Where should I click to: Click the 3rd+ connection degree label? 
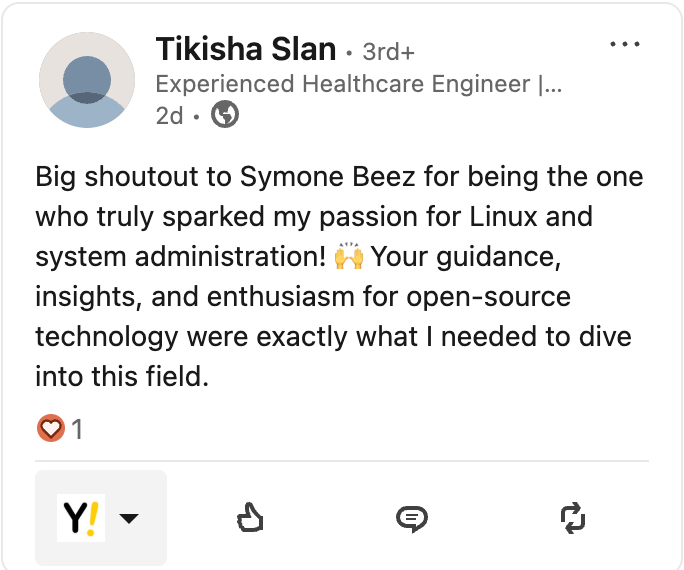pos(388,52)
